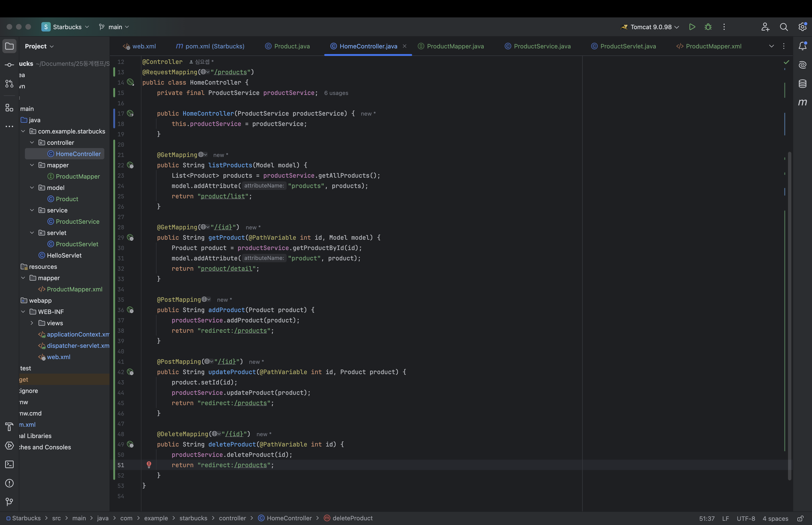Open editor tab options menu

(x=784, y=46)
